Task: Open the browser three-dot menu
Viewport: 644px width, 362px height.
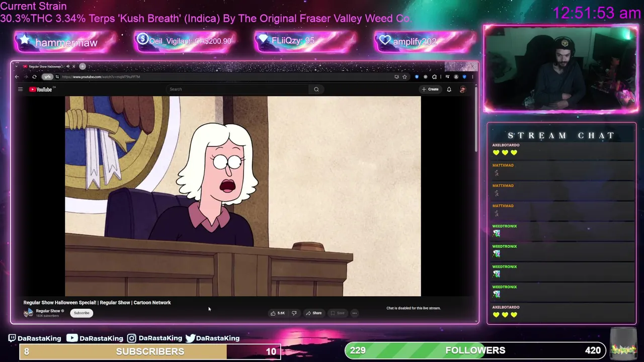Action: 472,77
